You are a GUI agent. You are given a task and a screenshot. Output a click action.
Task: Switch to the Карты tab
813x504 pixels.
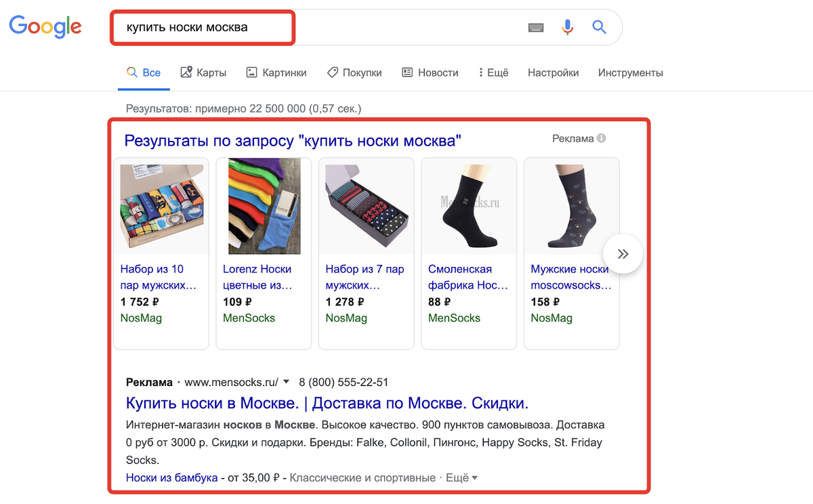203,72
